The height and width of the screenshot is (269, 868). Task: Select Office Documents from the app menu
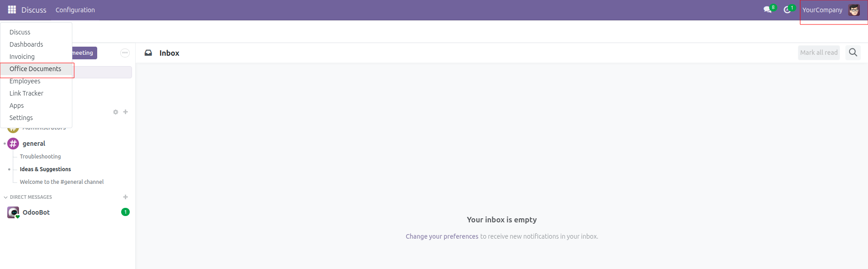35,69
